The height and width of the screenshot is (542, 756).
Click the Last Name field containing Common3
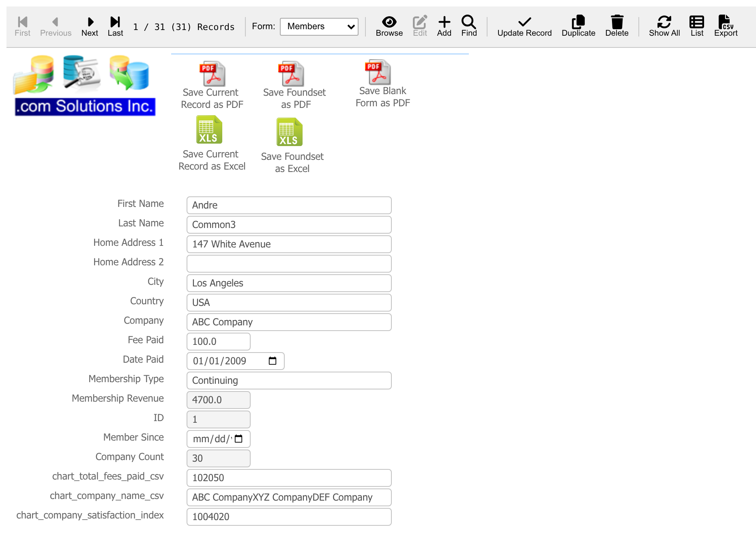289,225
